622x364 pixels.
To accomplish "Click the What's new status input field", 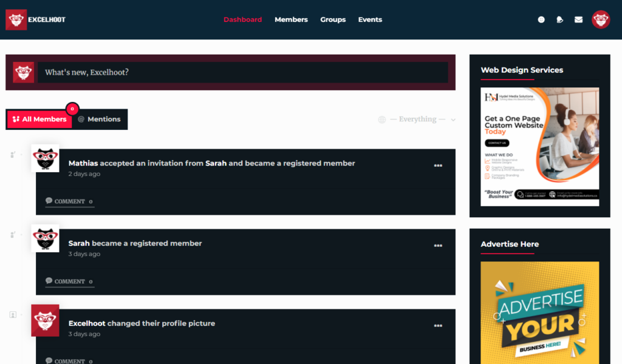I will click(x=243, y=72).
